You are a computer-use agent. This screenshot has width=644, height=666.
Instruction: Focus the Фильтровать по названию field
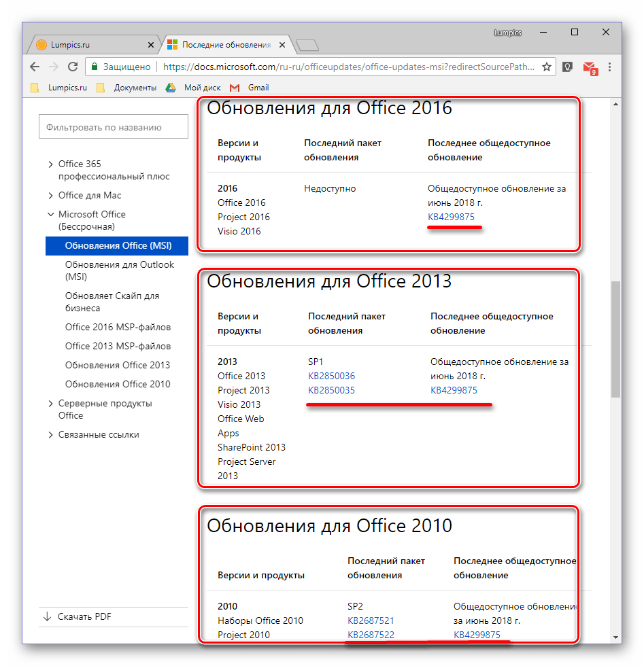tap(114, 126)
